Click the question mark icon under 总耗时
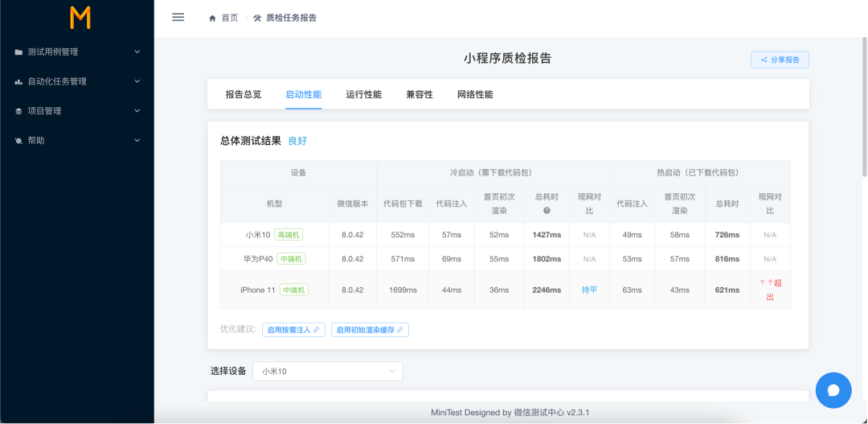Image resolution: width=868 pixels, height=424 pixels. (547, 211)
